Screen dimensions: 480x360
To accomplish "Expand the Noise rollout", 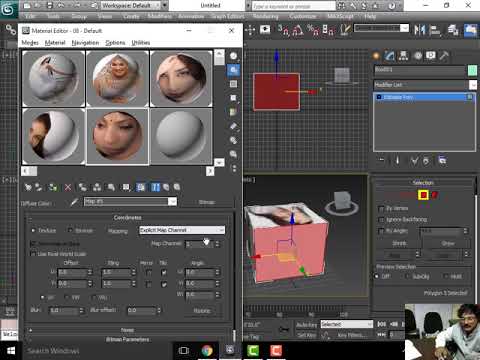I will (x=128, y=330).
